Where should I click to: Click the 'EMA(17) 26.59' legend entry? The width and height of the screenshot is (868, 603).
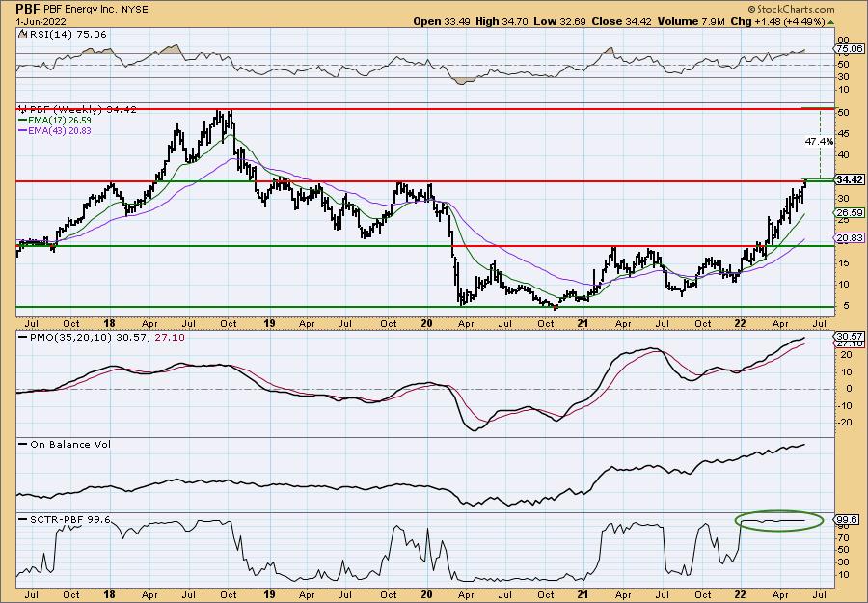point(55,121)
